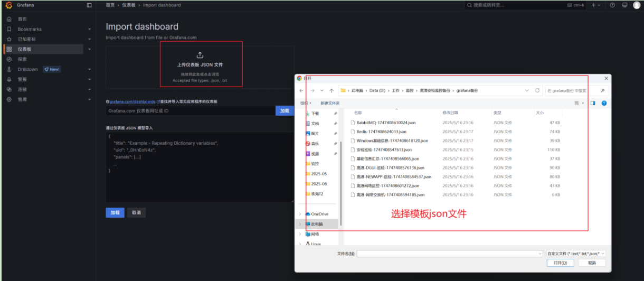
Task: Open the Drilldown sidebar item
Action: pos(28,69)
